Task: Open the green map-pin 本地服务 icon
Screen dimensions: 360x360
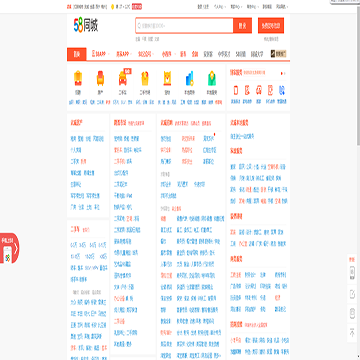Action: (212, 78)
